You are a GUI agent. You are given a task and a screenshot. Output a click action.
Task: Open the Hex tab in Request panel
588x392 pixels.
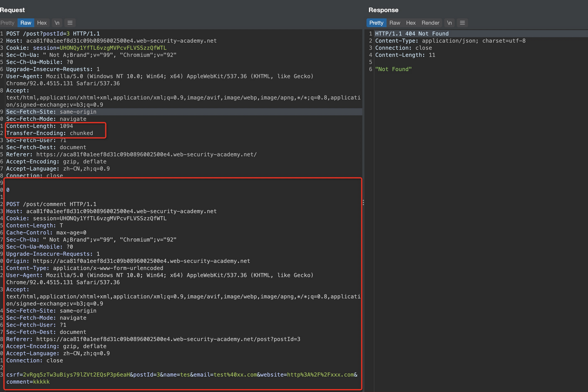(x=42, y=23)
